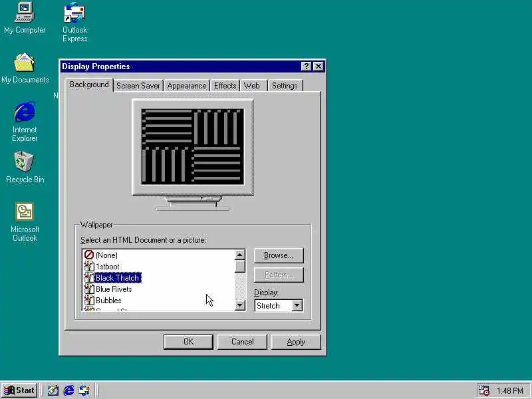Confirm with the OK button
This screenshot has width=532, height=399.
(x=188, y=342)
